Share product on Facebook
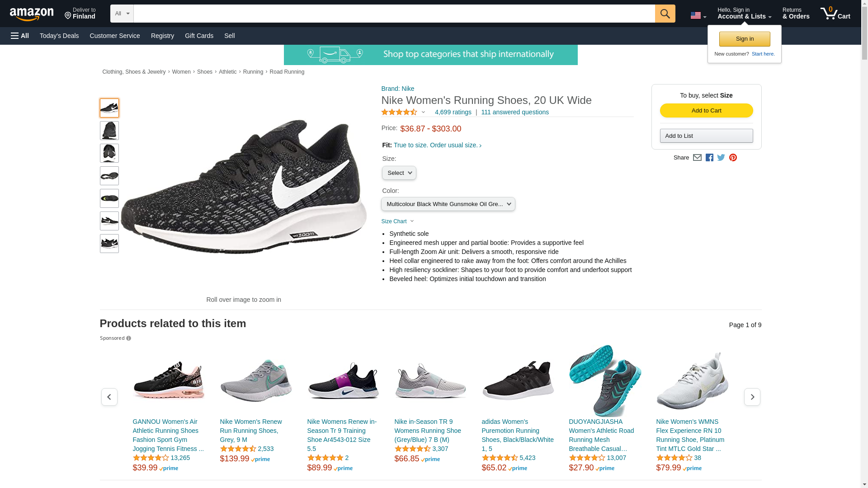This screenshot has height=488, width=868. click(x=709, y=158)
